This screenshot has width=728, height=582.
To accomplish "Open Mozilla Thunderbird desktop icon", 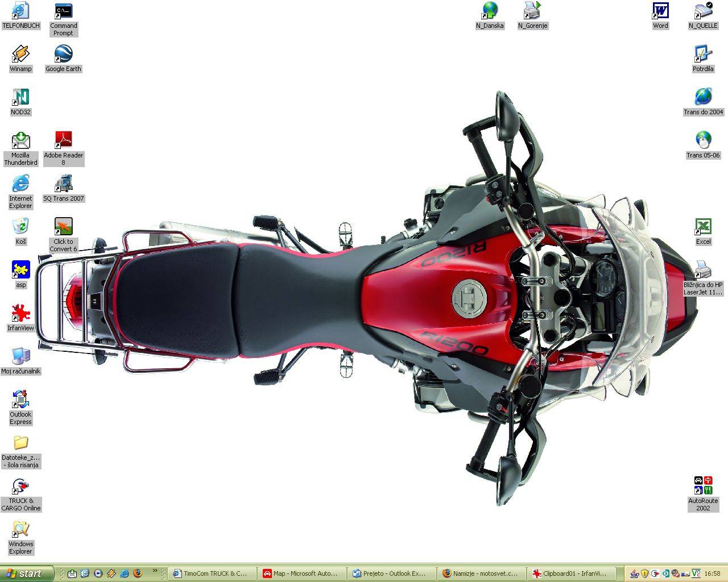I will pos(20,149).
